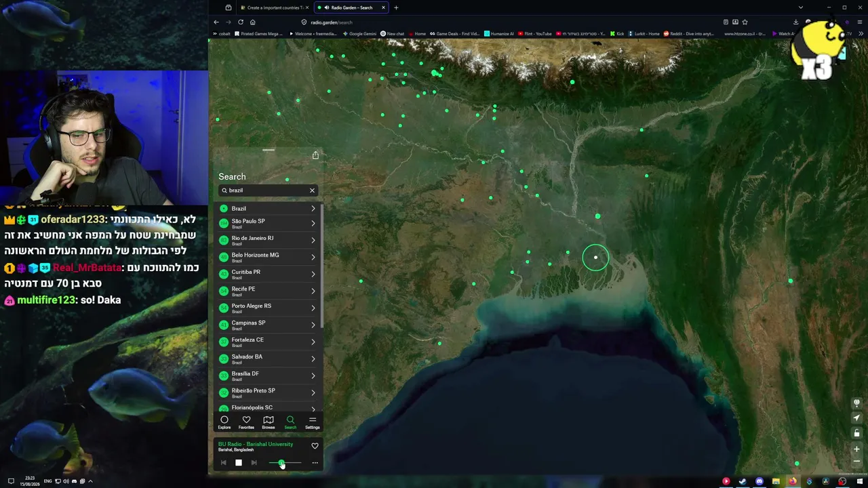Bookmark this page with the star icon
The height and width of the screenshot is (488, 868).
tap(745, 22)
